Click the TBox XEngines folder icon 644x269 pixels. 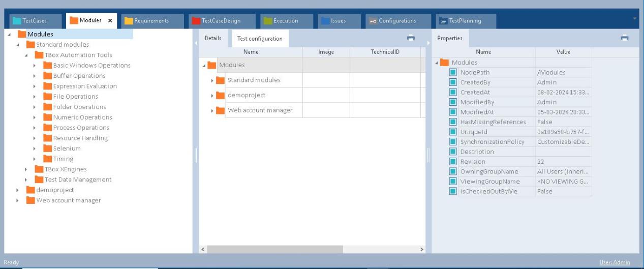pos(39,169)
